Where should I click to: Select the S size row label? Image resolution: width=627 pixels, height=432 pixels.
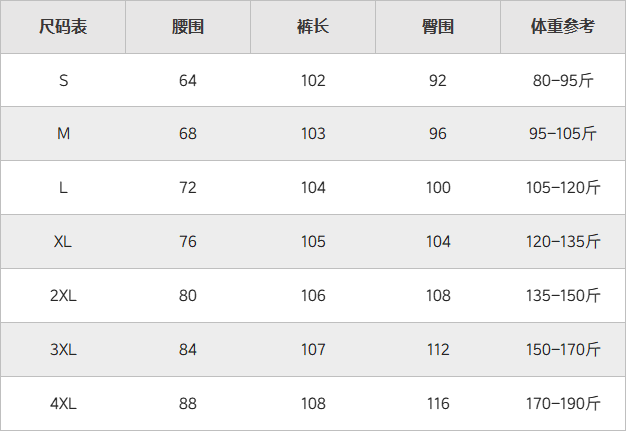63,80
